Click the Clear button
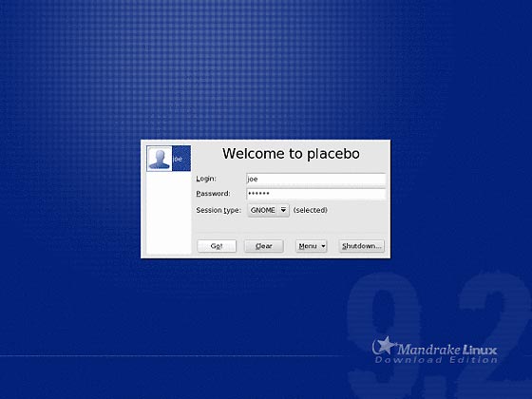Image resolution: width=532 pixels, height=399 pixels. coord(264,246)
